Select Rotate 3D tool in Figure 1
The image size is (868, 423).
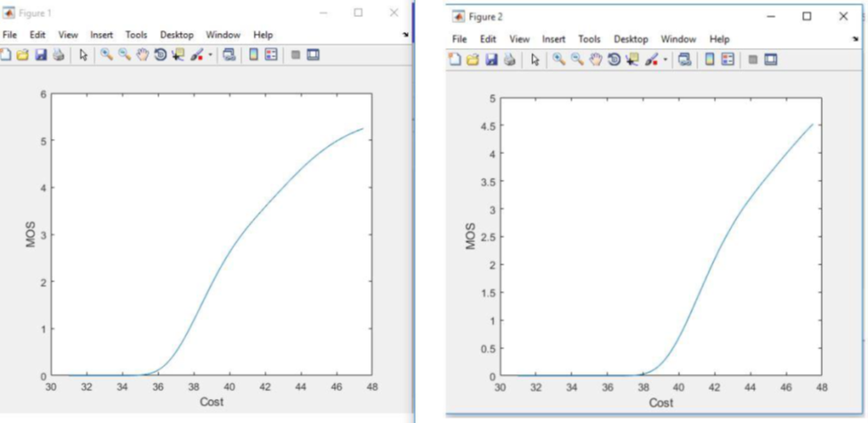tap(160, 55)
